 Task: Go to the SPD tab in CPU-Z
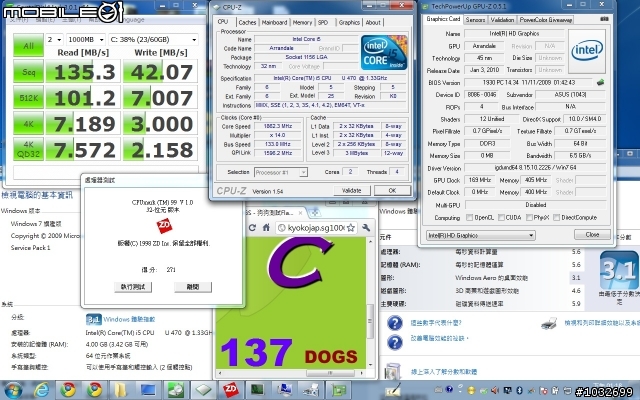point(323,22)
